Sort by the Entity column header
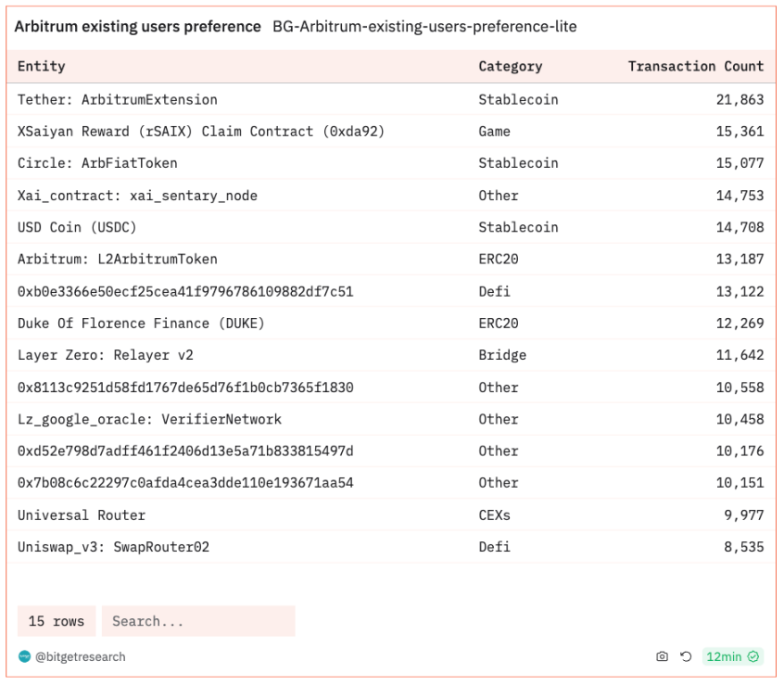The height and width of the screenshot is (686, 784). click(x=42, y=66)
